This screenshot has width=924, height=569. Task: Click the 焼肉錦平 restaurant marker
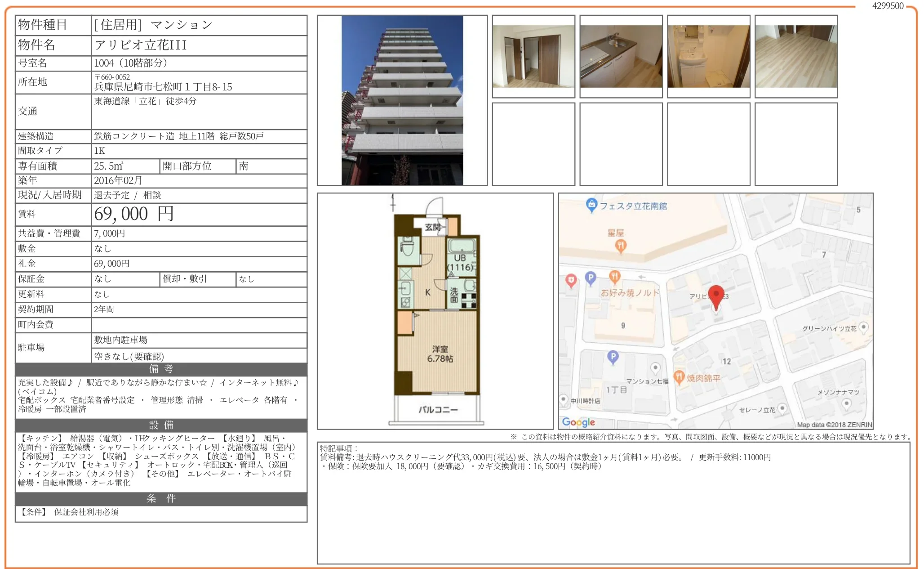point(679,376)
